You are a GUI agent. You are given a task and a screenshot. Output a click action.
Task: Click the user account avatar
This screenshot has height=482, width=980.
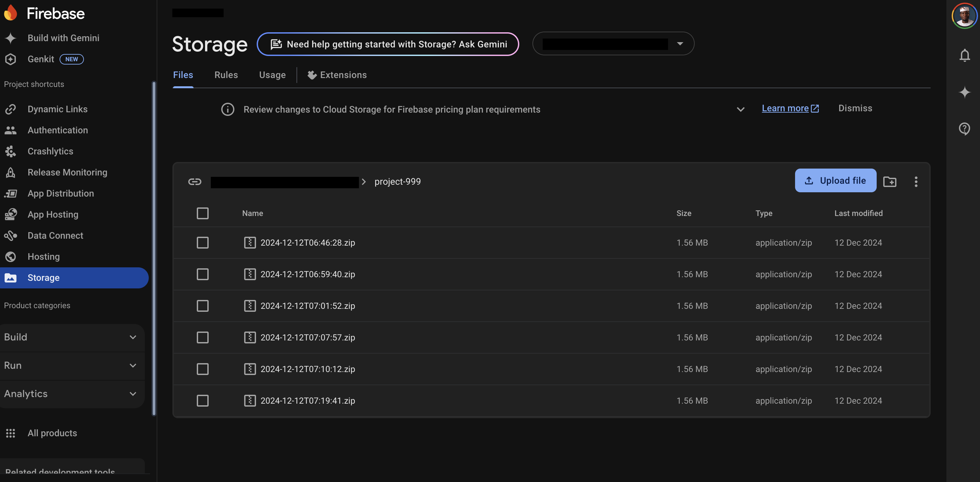coord(965,15)
